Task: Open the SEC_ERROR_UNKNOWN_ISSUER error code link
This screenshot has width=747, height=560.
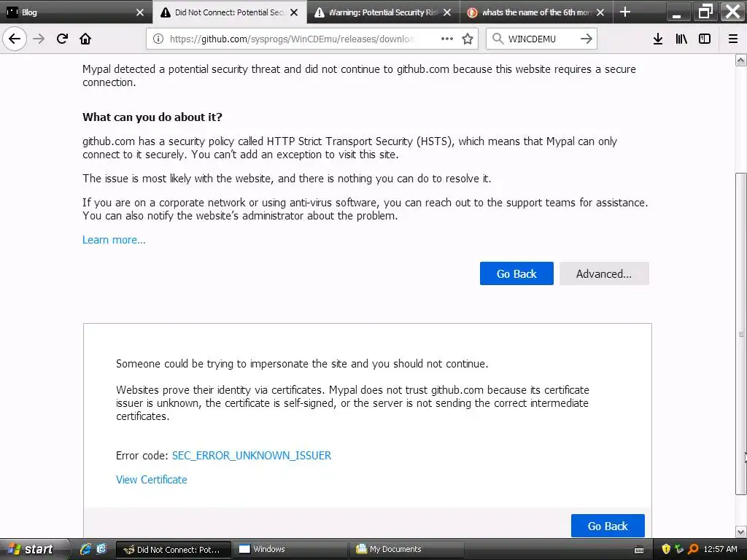Action: pos(252,455)
